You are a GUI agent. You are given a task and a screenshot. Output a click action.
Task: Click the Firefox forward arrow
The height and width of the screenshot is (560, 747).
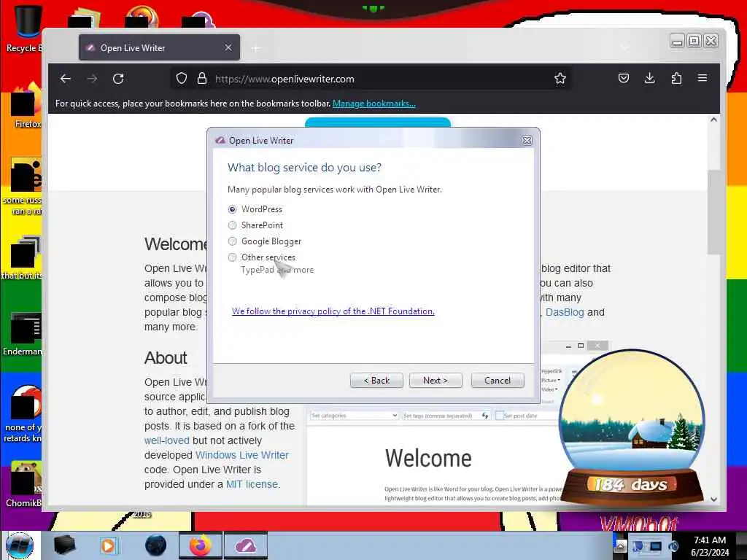point(92,79)
